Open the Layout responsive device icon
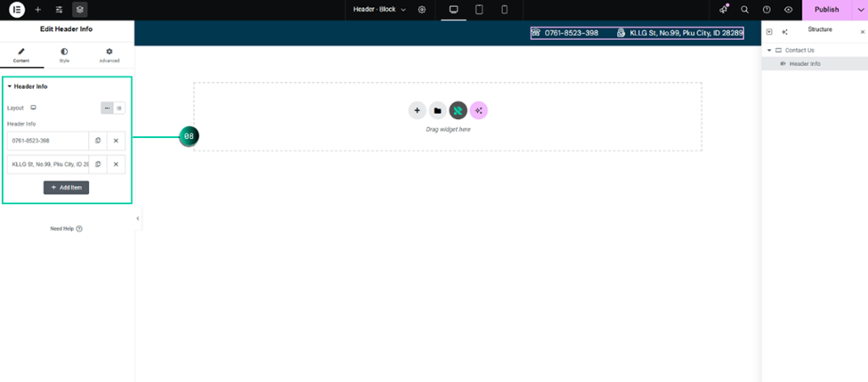Image resolution: width=868 pixels, height=382 pixels. [33, 108]
